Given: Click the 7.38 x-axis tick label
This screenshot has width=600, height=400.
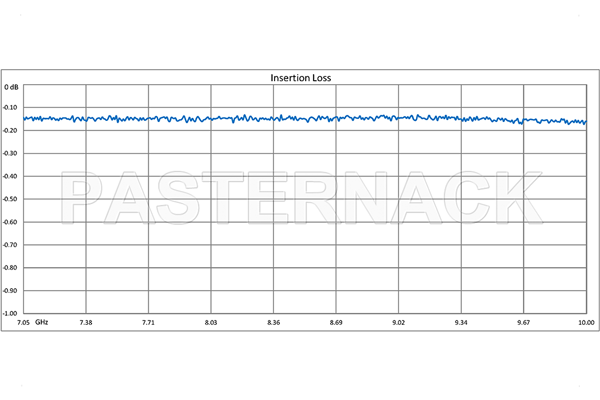Looking at the screenshot, I should (x=86, y=323).
